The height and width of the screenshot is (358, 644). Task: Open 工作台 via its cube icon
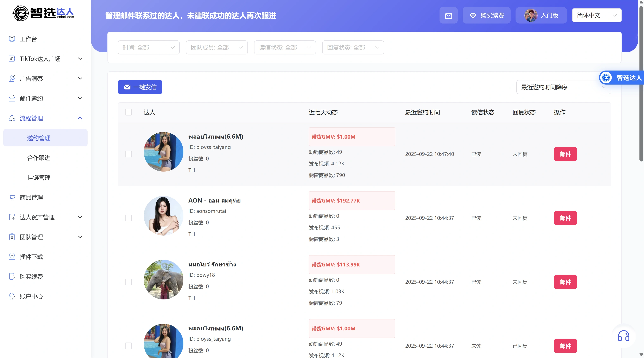(x=12, y=39)
